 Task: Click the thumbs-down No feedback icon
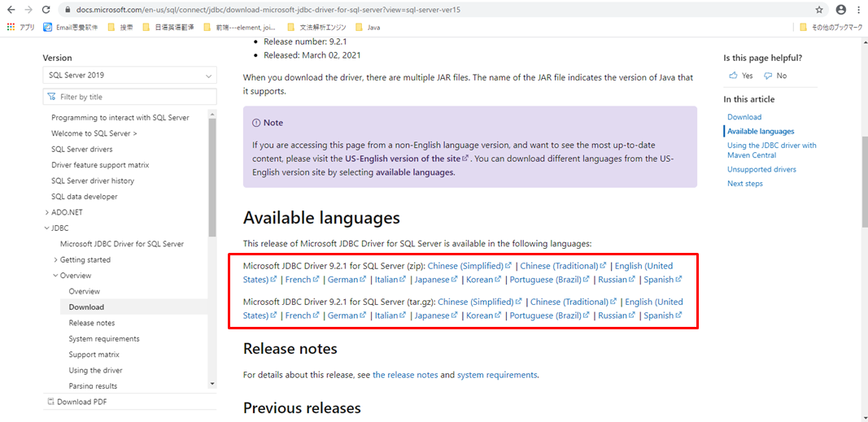point(768,76)
